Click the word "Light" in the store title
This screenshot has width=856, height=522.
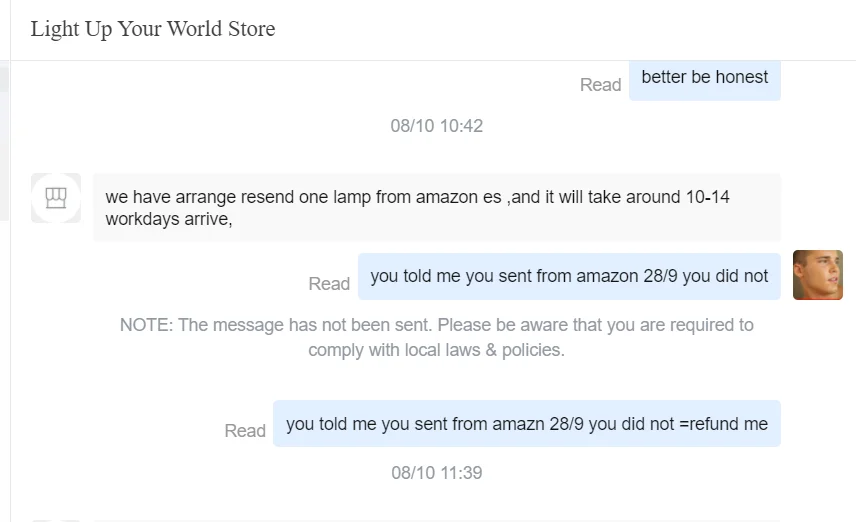(x=52, y=29)
